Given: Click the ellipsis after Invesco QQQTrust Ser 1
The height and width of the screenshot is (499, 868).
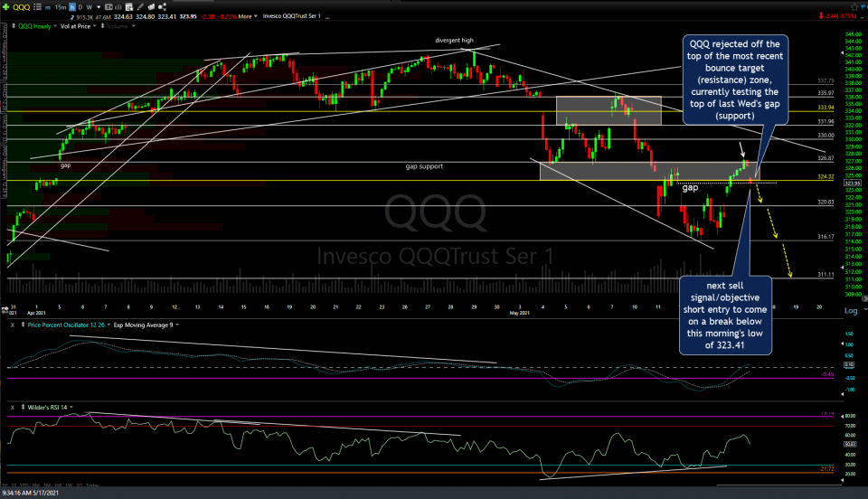Looking at the screenshot, I should click(x=327, y=16).
